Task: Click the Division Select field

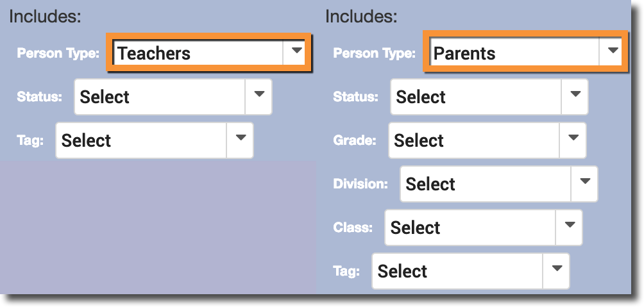Action: [486, 185]
